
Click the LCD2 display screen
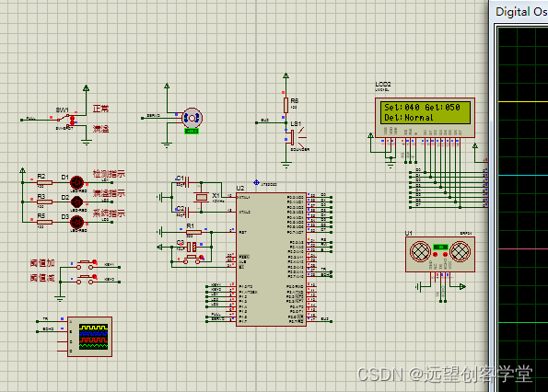coord(425,112)
